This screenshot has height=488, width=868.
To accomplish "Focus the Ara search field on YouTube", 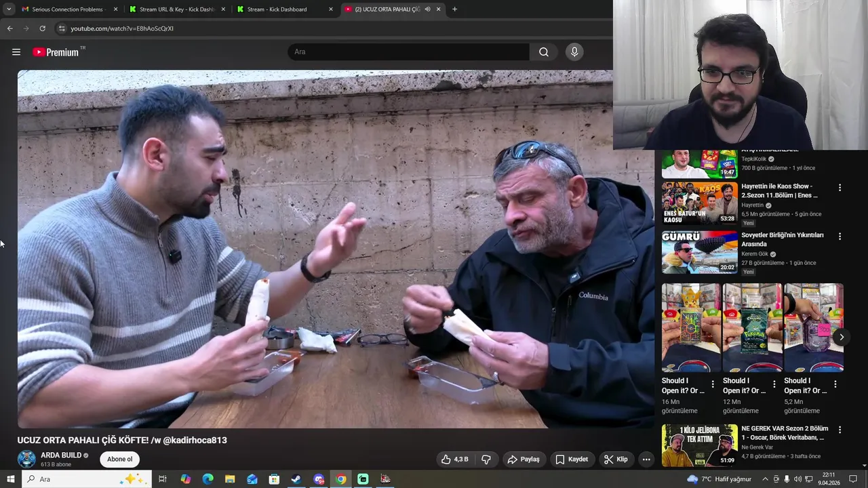I will click(408, 52).
